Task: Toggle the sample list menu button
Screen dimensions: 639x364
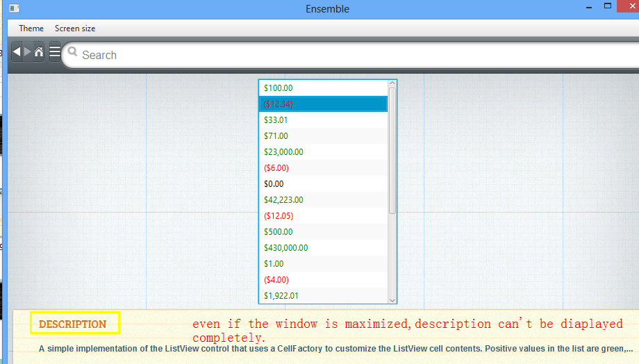Action: 54,53
